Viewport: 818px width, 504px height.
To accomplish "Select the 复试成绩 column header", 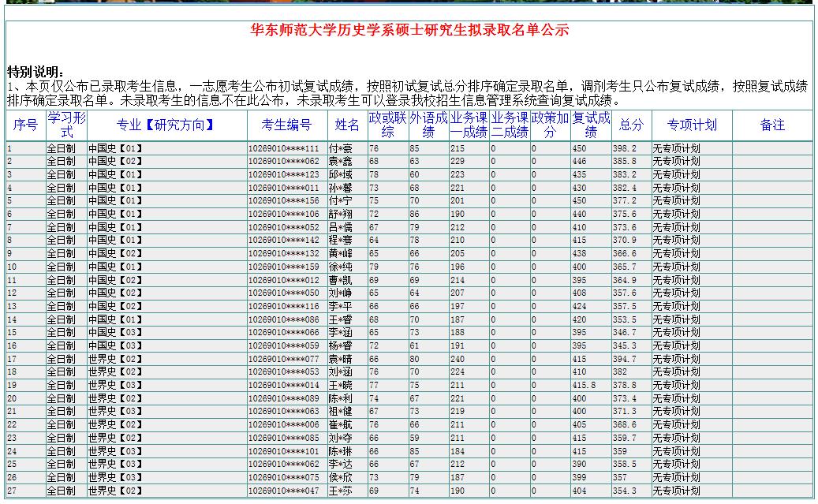I will coord(591,125).
